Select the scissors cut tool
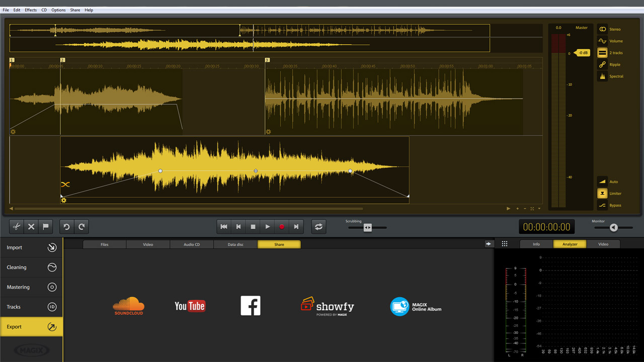This screenshot has width=644, height=362. [x=16, y=226]
